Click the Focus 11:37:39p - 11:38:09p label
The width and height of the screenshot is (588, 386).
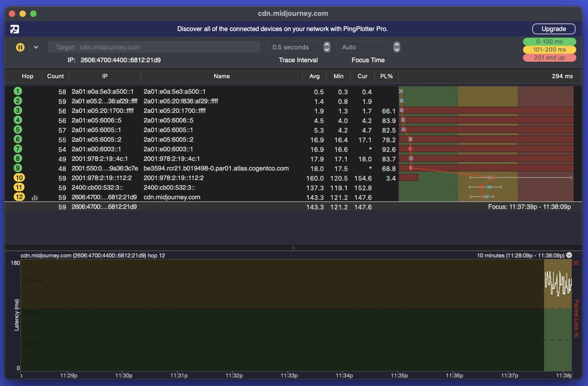point(531,207)
